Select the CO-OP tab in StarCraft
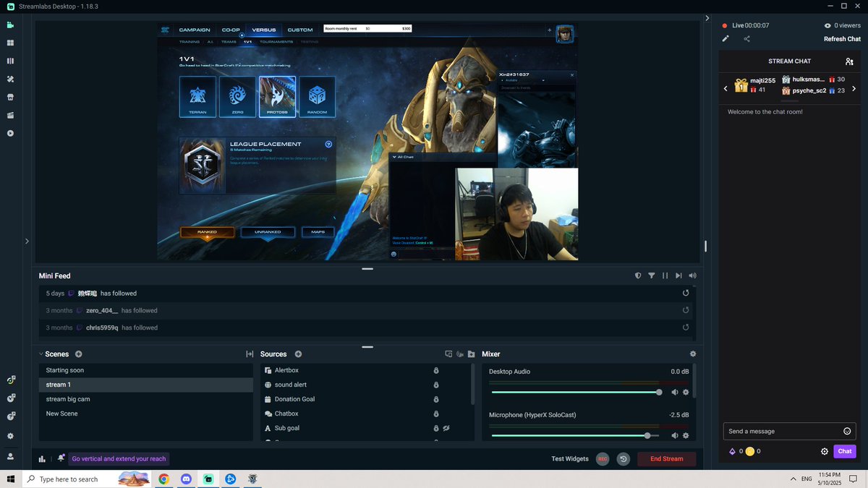 coord(230,30)
